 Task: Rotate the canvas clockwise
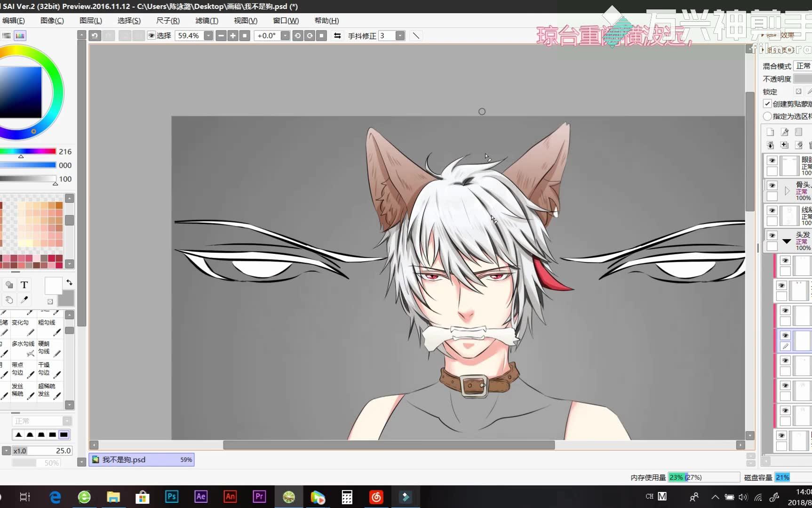click(x=310, y=36)
